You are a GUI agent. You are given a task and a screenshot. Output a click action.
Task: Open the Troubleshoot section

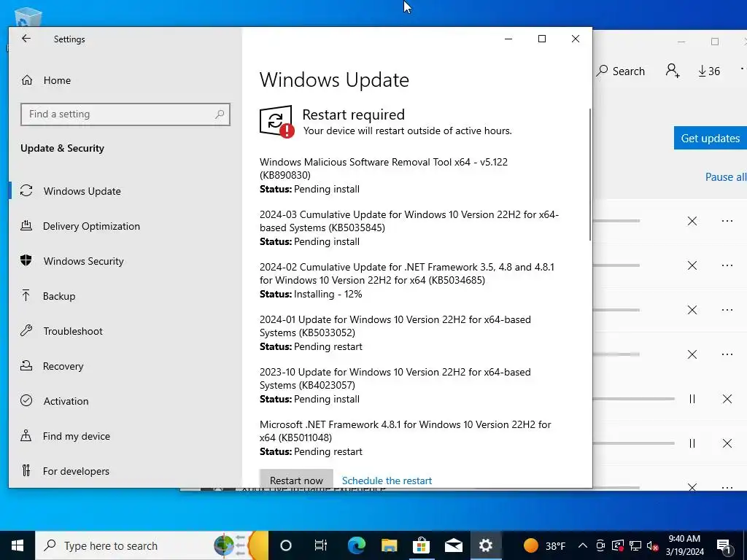[x=73, y=331]
